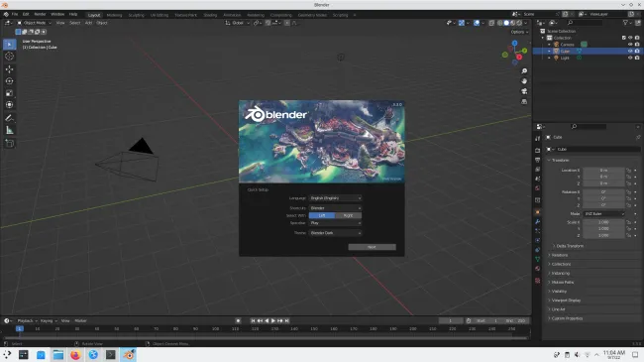
Task: Disable Cube in renders camera icon
Action: (637, 51)
